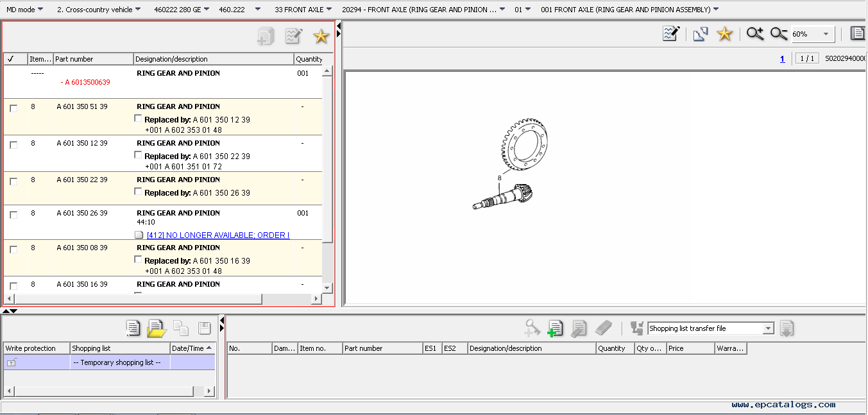Image resolution: width=868 pixels, height=415 pixels.
Task: Expand the 60% zoom level dropdown
Action: (826, 34)
